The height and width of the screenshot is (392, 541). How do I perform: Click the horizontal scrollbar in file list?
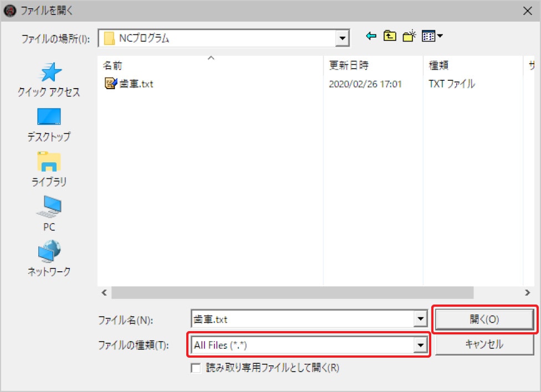pos(292,292)
